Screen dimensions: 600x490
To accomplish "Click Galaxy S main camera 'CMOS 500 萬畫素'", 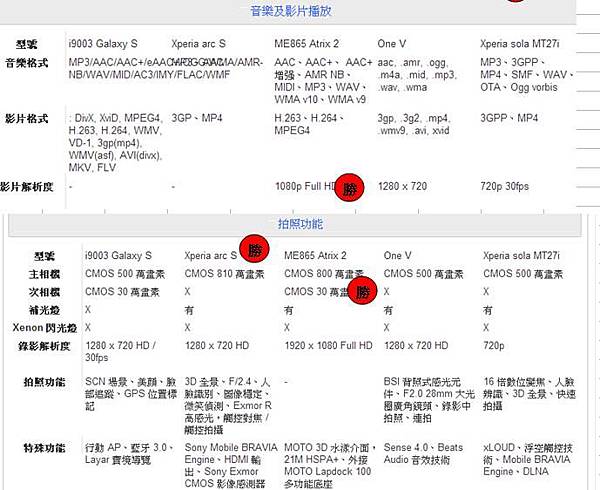I will (125, 274).
